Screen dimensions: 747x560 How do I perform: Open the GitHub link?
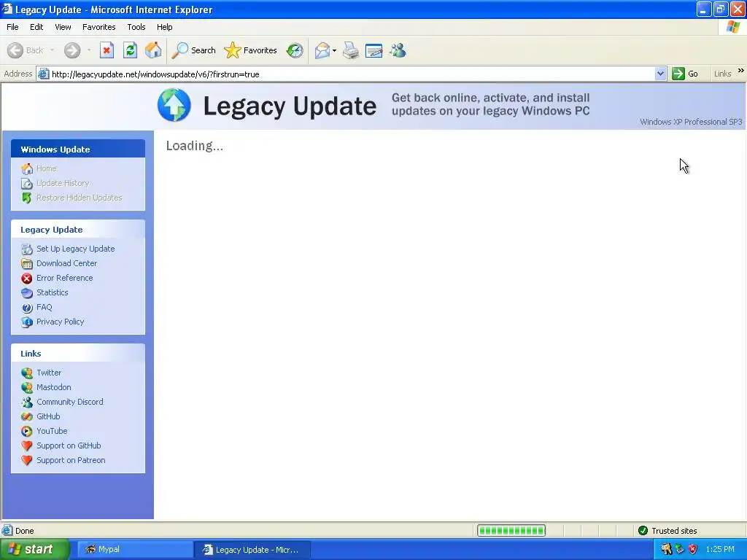[48, 416]
